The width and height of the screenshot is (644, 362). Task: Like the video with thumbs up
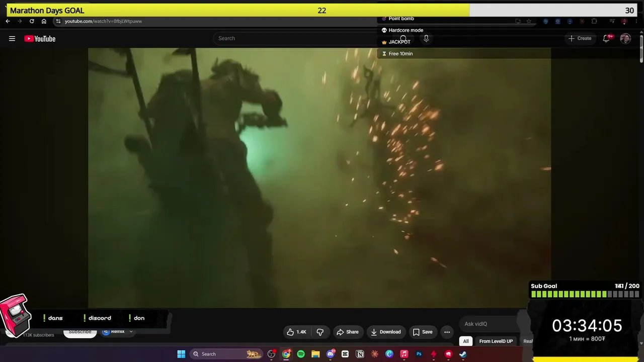click(296, 332)
